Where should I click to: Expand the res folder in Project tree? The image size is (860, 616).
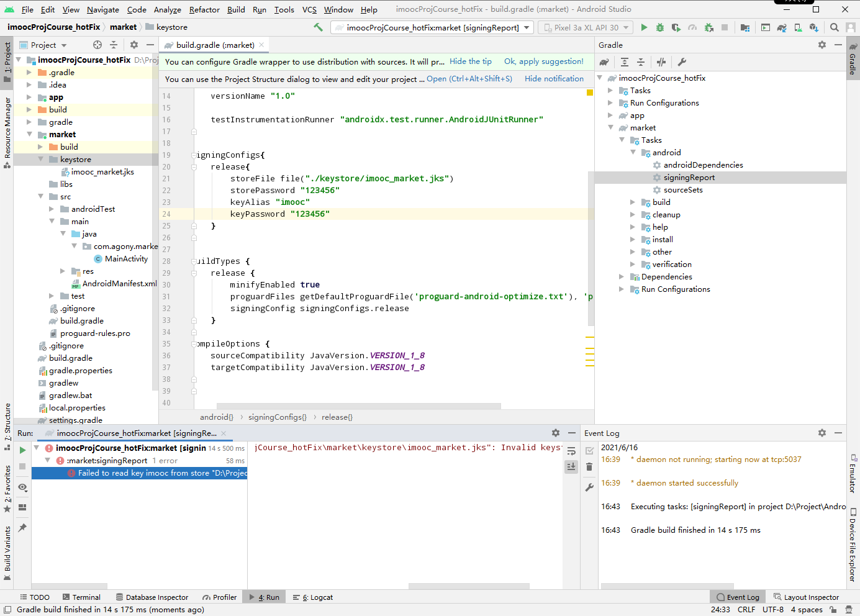pos(63,271)
